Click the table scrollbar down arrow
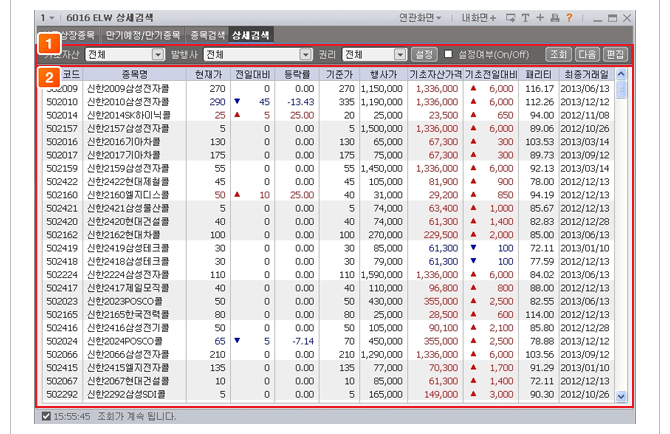Image resolution: width=670 pixels, height=434 pixels. pyautogui.click(x=621, y=396)
